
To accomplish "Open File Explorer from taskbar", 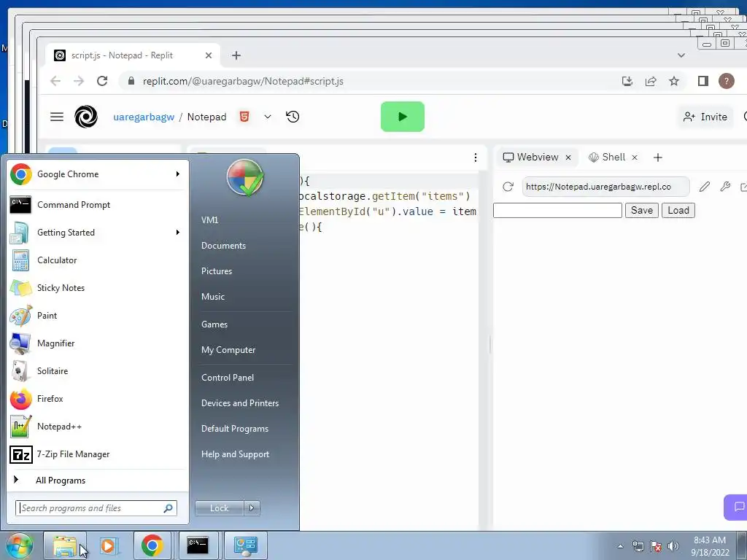I will (x=65, y=545).
